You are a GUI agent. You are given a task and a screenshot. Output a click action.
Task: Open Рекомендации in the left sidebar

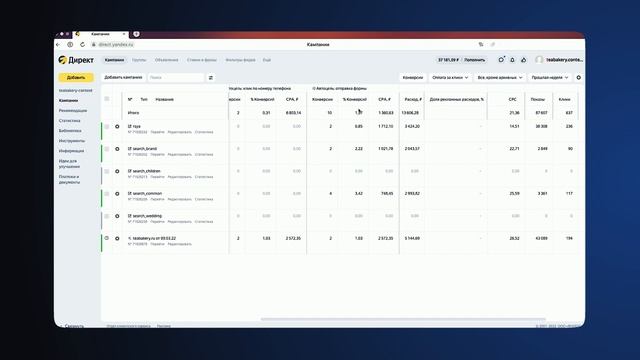tap(73, 111)
